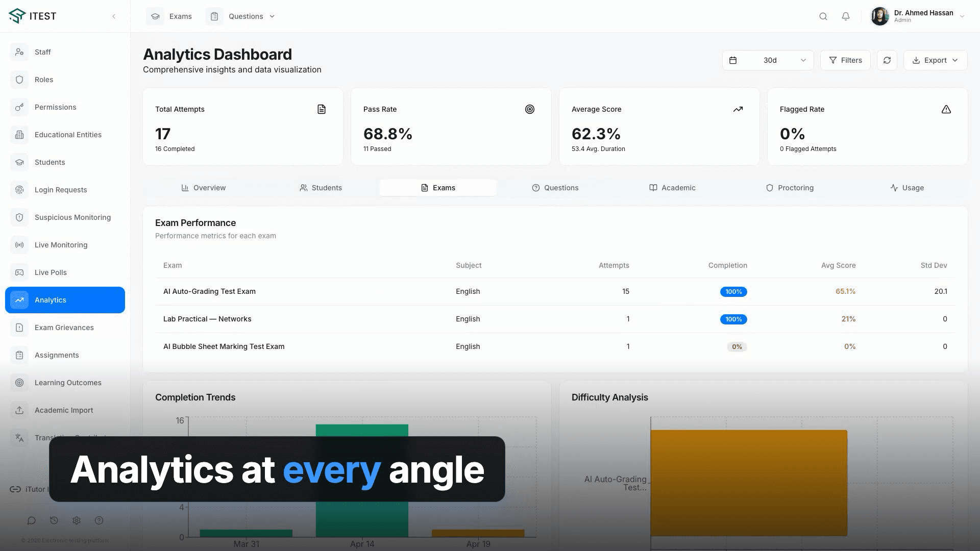Click the Exam Grievances icon

19,328
